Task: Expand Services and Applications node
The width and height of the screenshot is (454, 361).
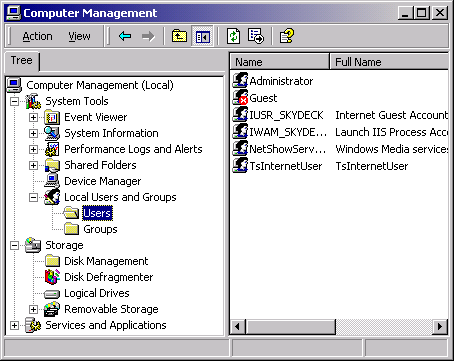Action: 14,325
